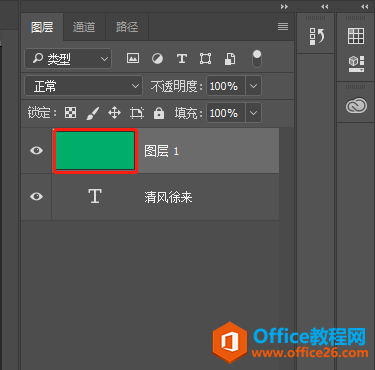Expand the 不透明度 slider arrow

(x=253, y=86)
